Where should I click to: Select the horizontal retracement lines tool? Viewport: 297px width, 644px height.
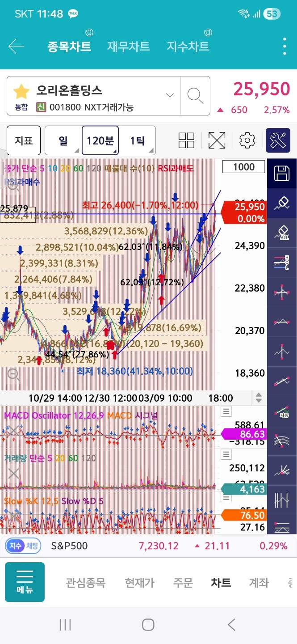click(282, 525)
